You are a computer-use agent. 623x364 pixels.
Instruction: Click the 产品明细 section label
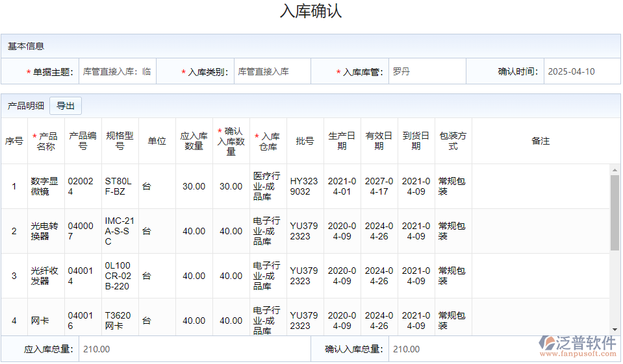click(x=26, y=106)
